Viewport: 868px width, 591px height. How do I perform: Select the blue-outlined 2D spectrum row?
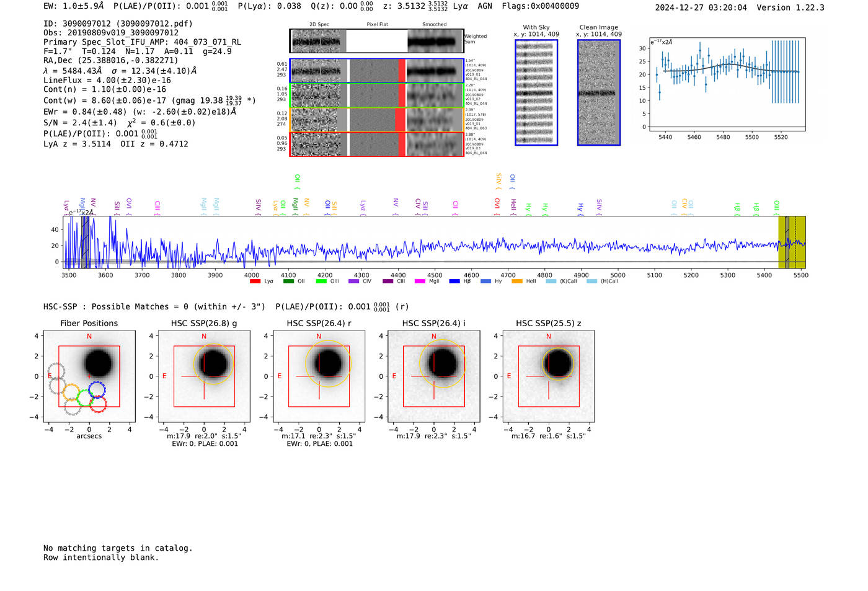377,71
